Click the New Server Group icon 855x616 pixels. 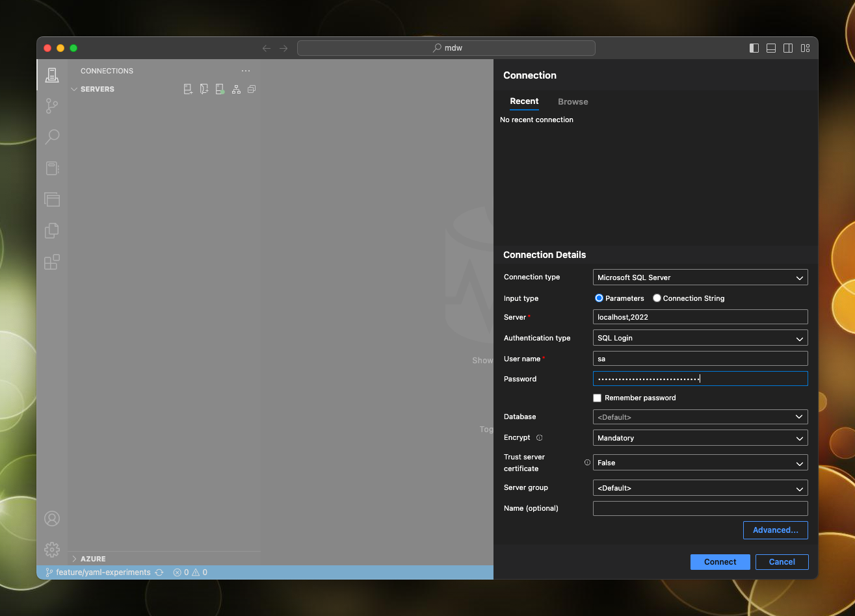(204, 89)
